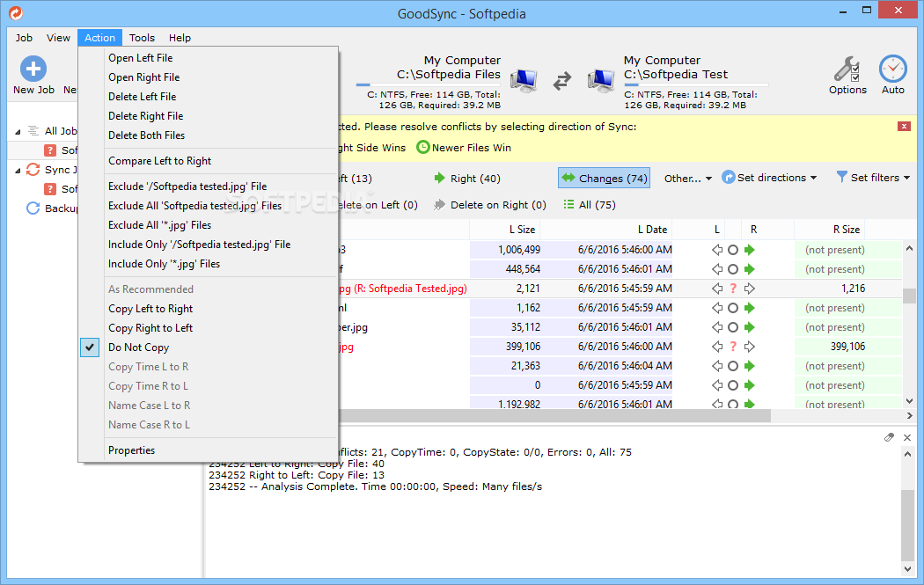Screen dimensions: 924x585
Task: Click green right arrow for 1,006,499 row
Action: pos(749,250)
